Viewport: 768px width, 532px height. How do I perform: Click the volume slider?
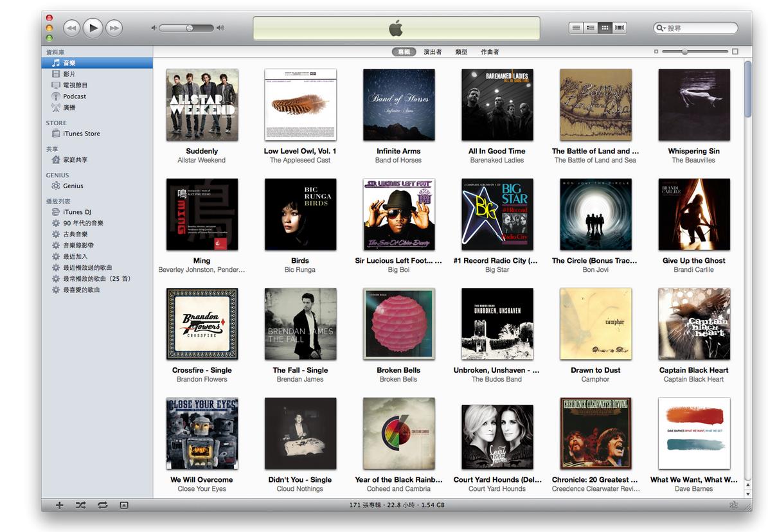pyautogui.click(x=186, y=28)
